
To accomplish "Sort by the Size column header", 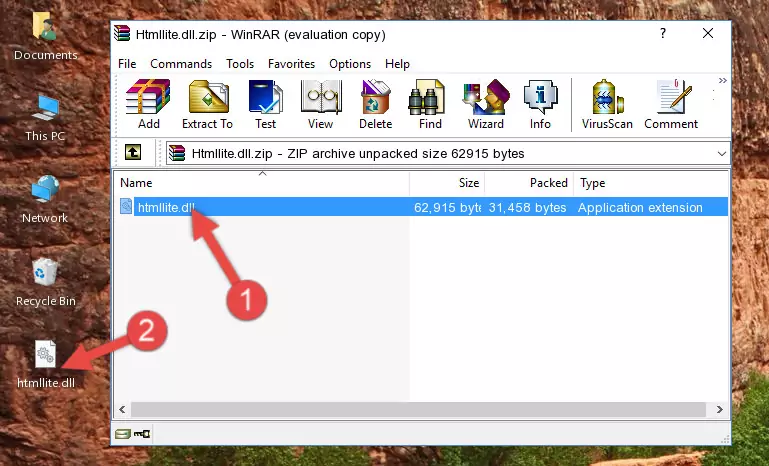I will click(x=447, y=183).
